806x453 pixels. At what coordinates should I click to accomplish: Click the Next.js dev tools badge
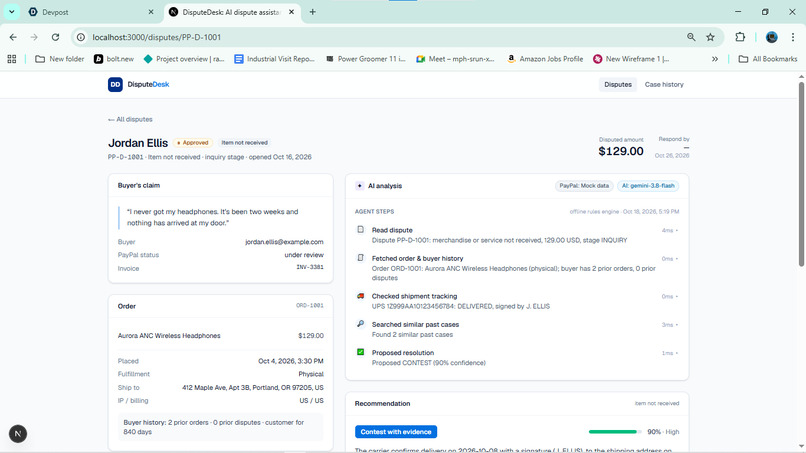click(x=18, y=433)
